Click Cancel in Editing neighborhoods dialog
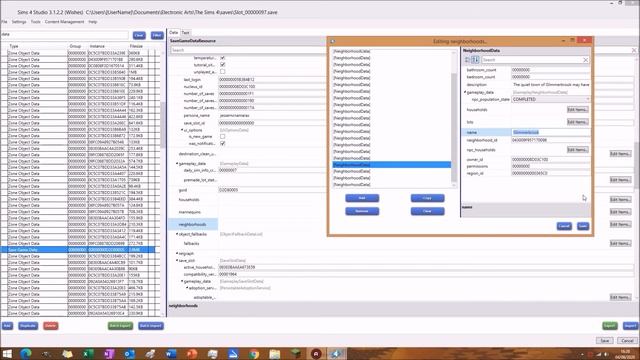This screenshot has width=640, height=360. (x=564, y=226)
